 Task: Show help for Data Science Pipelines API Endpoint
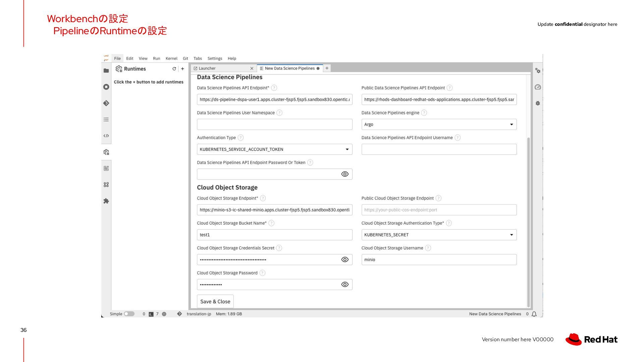pyautogui.click(x=274, y=88)
